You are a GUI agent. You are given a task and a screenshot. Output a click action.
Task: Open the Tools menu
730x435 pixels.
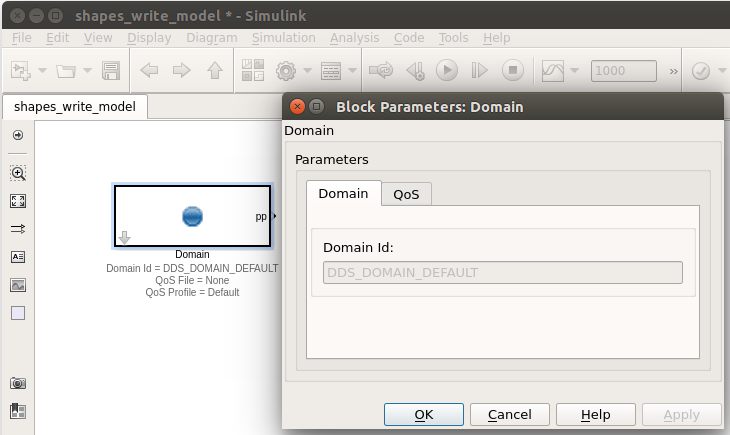[x=453, y=38]
